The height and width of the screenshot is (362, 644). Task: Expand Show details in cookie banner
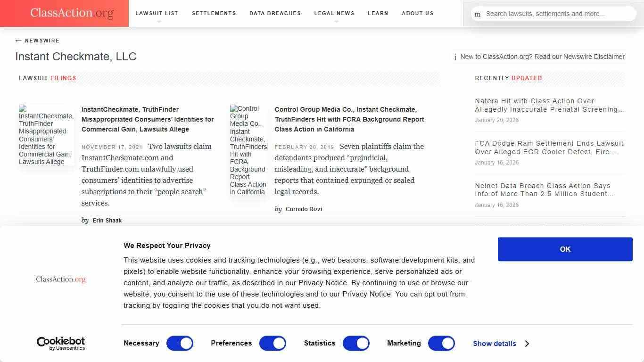[500, 344]
